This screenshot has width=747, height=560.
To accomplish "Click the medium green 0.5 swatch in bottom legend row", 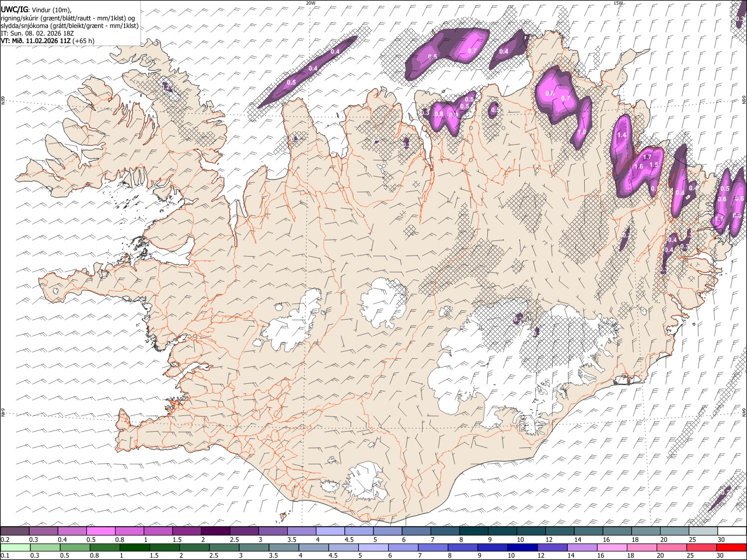I will tap(75, 547).
